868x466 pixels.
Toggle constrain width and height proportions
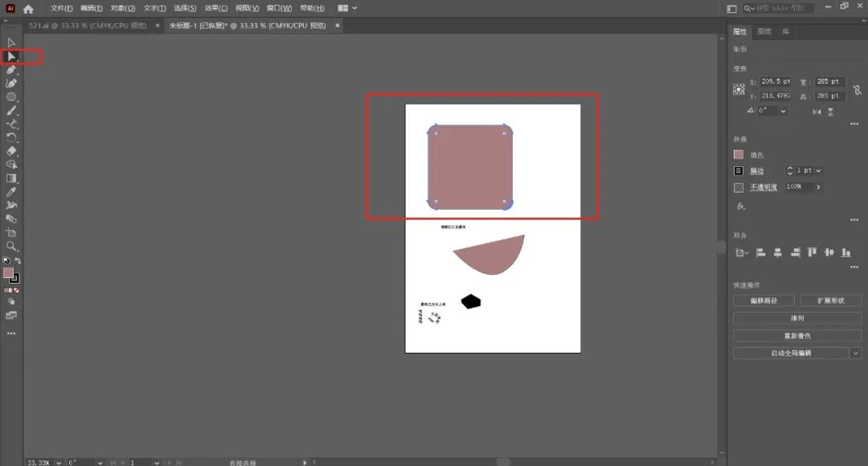(857, 90)
